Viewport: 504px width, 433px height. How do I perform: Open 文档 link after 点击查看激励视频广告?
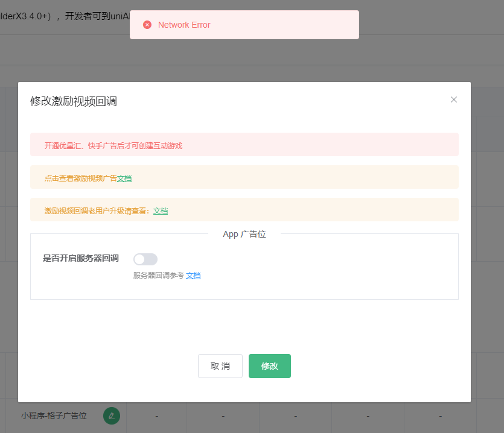124,179
